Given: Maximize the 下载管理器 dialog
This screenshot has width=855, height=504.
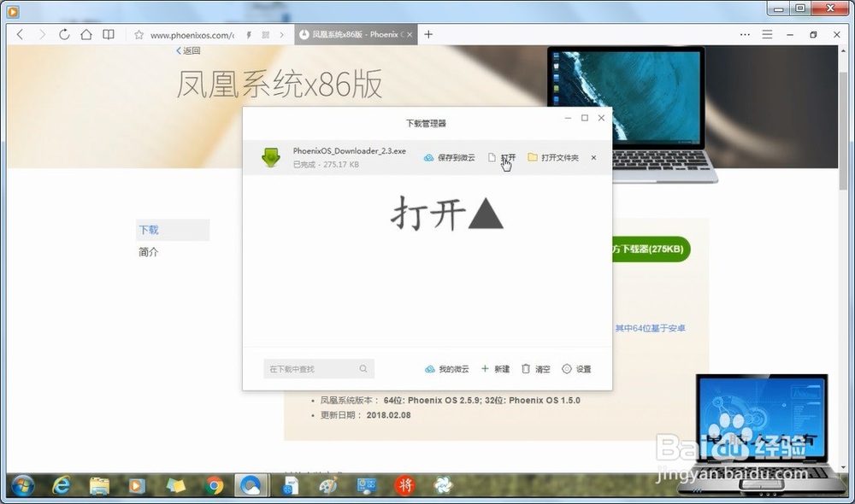Looking at the screenshot, I should point(585,118).
